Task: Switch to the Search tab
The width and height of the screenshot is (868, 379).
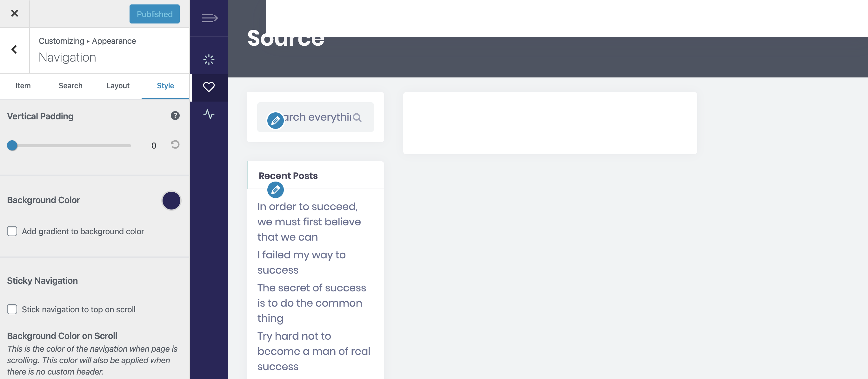Action: [x=70, y=86]
